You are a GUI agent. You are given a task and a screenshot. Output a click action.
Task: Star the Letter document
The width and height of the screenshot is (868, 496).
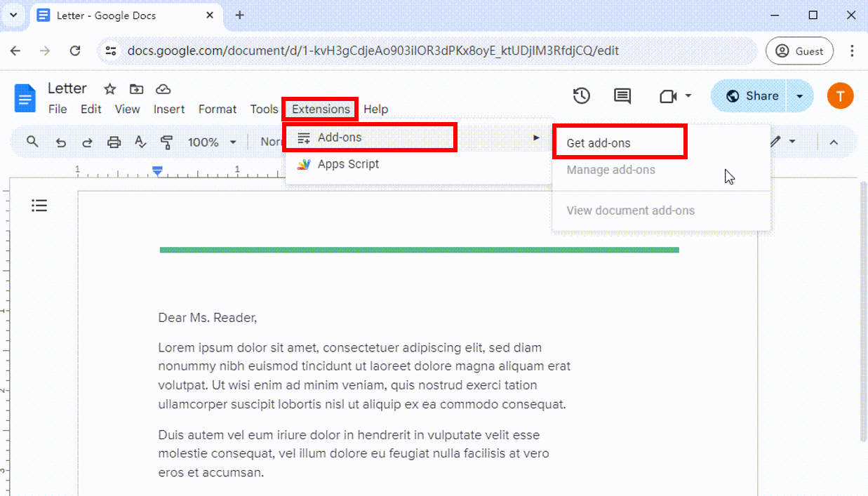click(110, 89)
